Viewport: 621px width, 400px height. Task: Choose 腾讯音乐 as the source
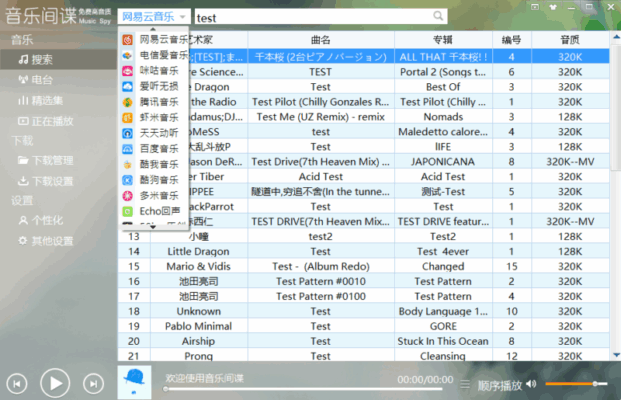[x=154, y=102]
